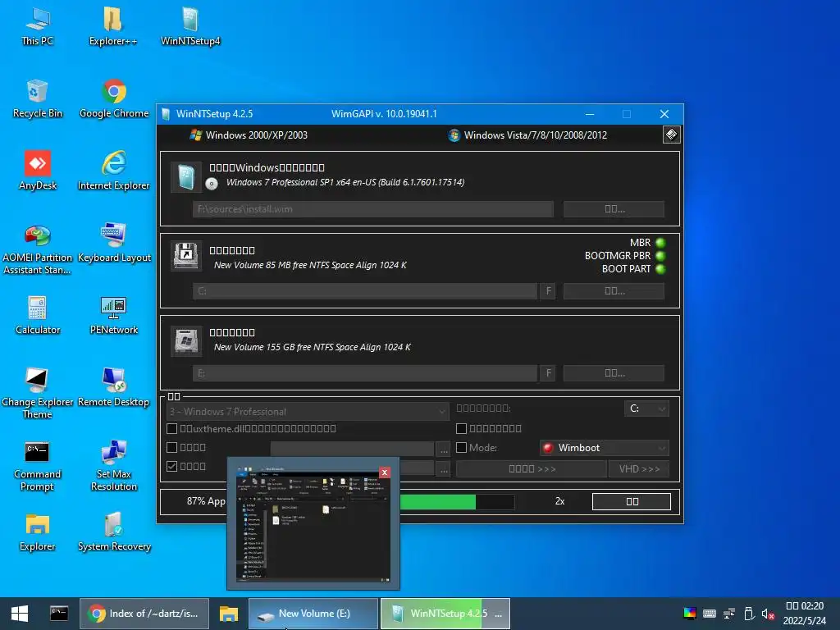Click the F format button for installation drive
Viewport: 840px width, 630px height.
click(548, 373)
